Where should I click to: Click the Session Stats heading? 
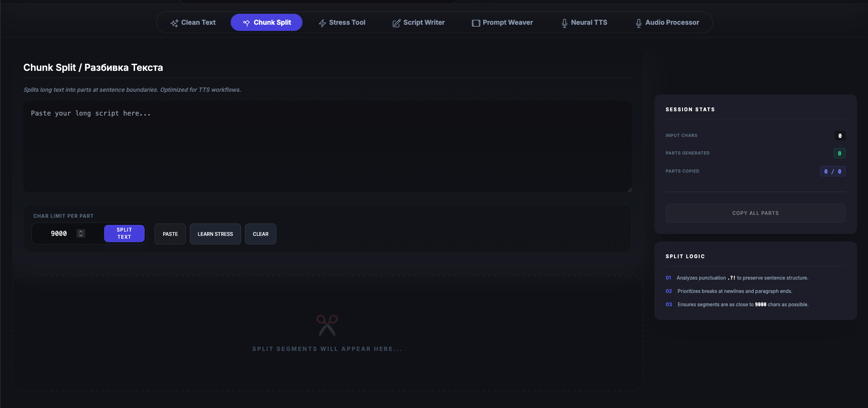(690, 109)
